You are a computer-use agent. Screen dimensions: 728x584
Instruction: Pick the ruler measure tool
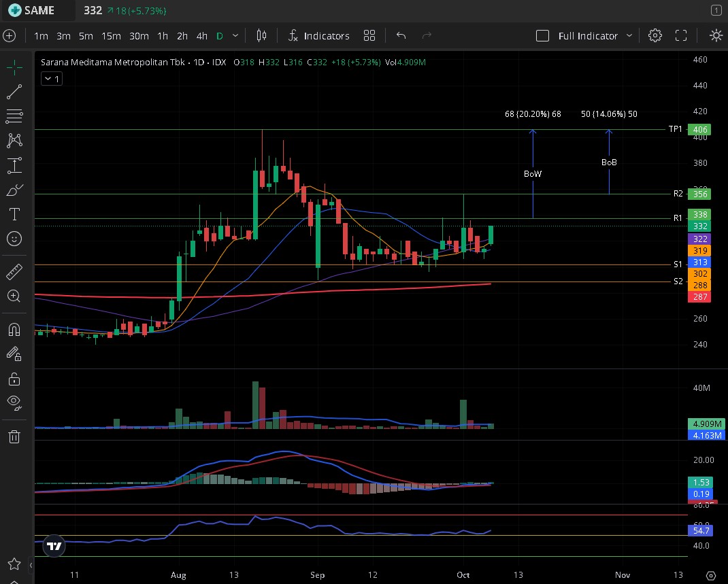click(x=14, y=271)
